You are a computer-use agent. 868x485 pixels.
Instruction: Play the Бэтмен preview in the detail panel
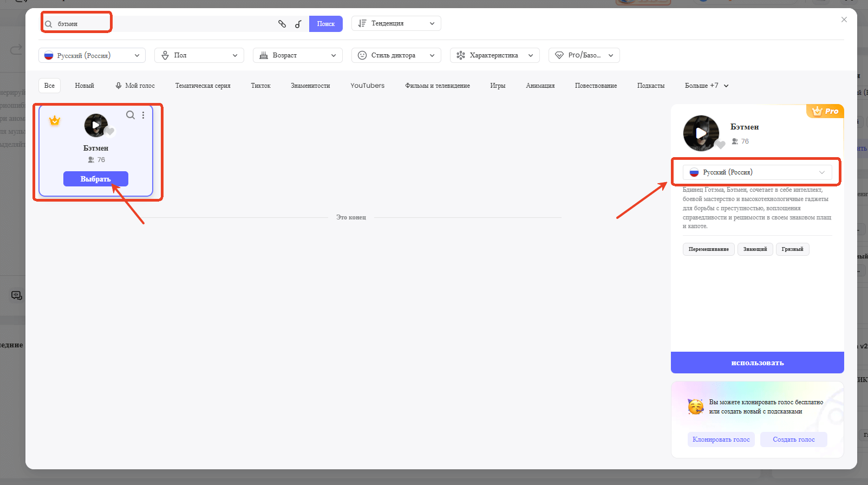point(701,133)
